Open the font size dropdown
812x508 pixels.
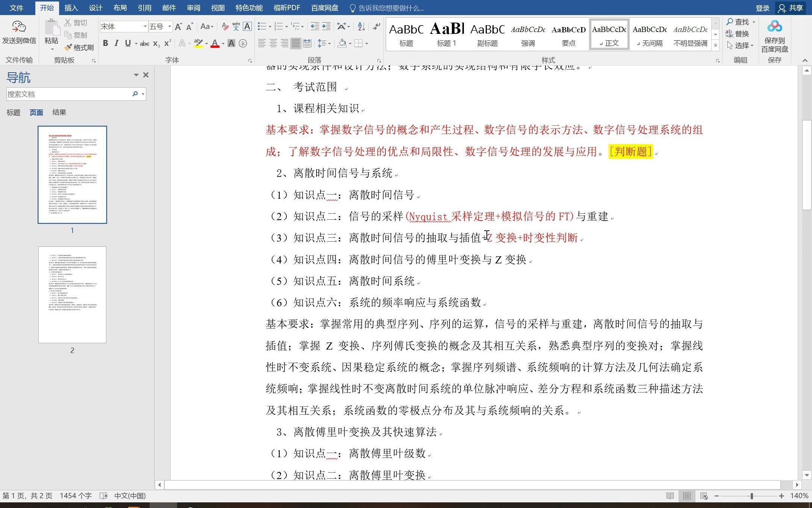[170, 26]
